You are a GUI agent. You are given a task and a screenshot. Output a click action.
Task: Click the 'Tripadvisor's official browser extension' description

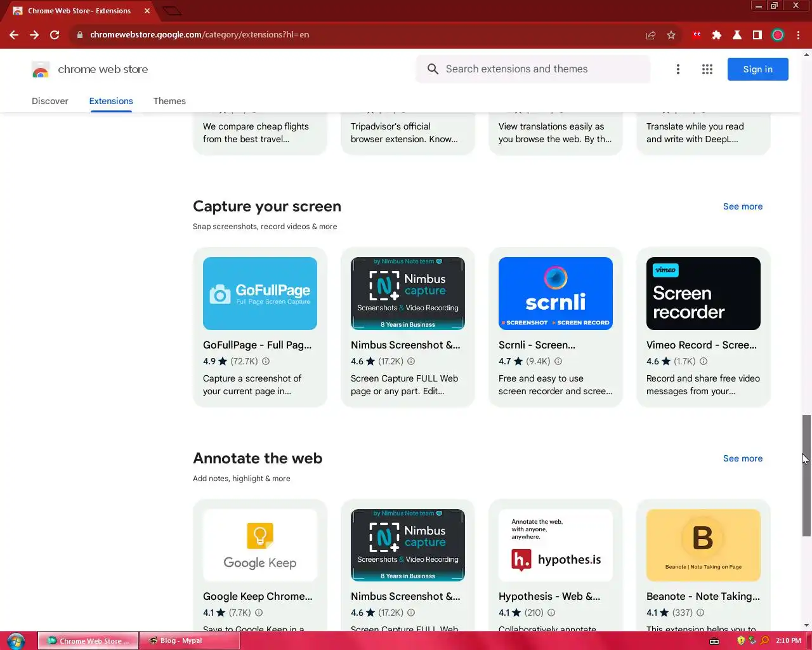tap(404, 133)
